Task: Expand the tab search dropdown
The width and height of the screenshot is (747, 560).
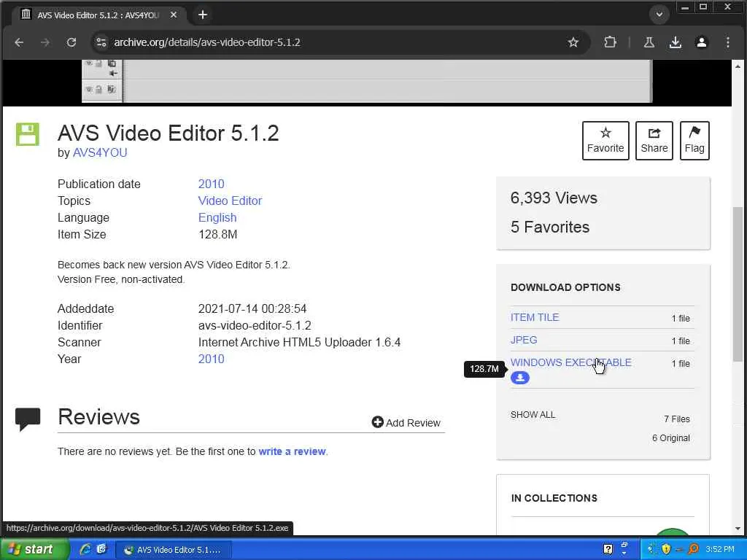Action: point(659,15)
